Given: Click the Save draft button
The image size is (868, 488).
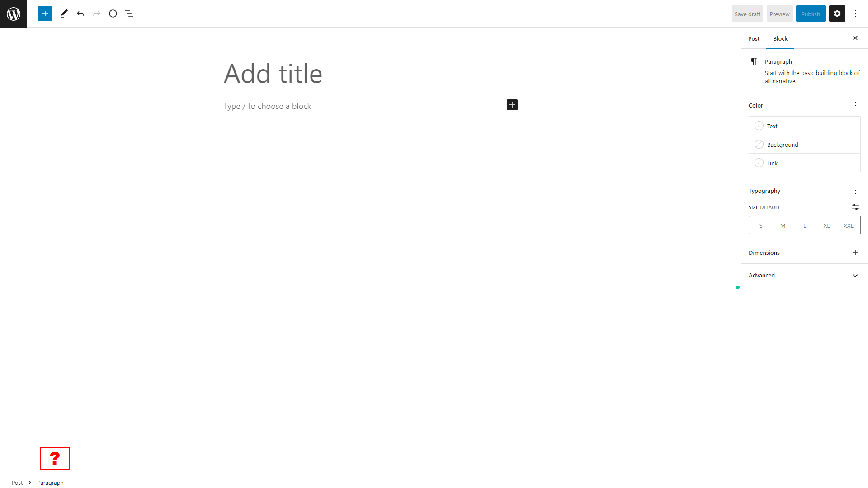Looking at the screenshot, I should point(747,13).
